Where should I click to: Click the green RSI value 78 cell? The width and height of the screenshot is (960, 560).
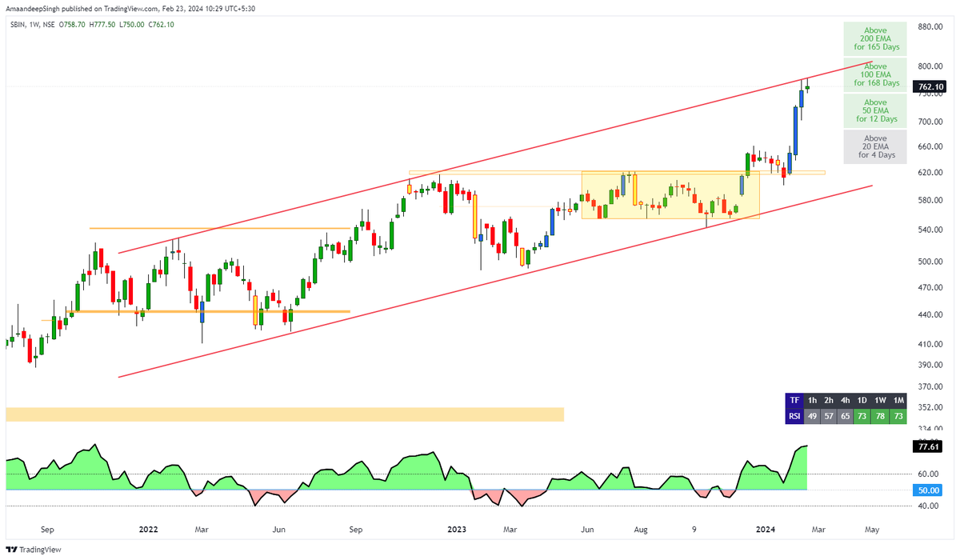(x=880, y=415)
